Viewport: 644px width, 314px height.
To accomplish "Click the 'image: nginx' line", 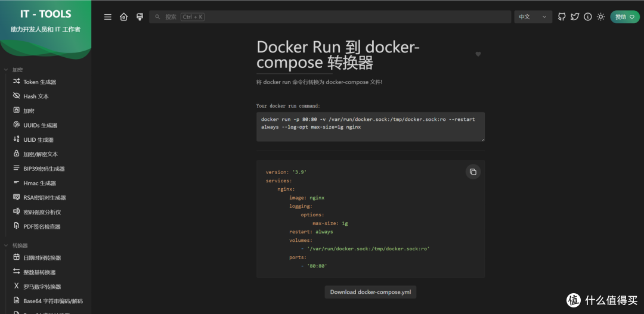I will (x=306, y=197).
